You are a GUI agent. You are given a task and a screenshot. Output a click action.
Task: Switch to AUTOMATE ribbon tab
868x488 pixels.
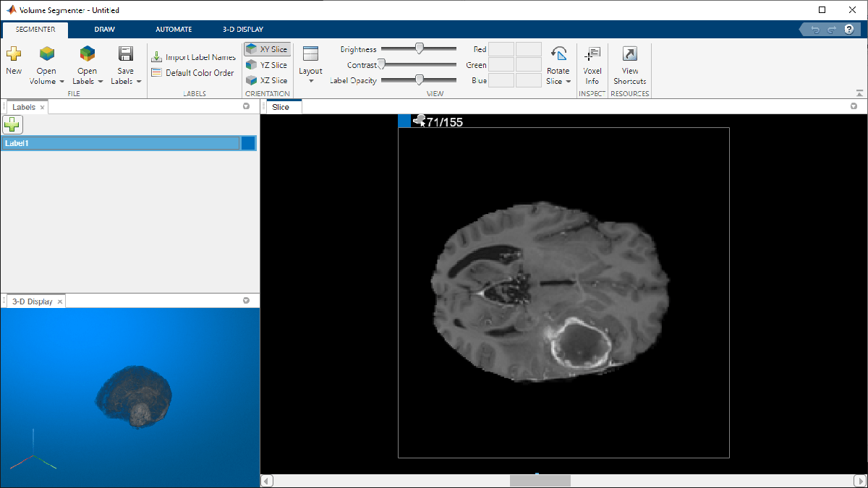pyautogui.click(x=174, y=30)
